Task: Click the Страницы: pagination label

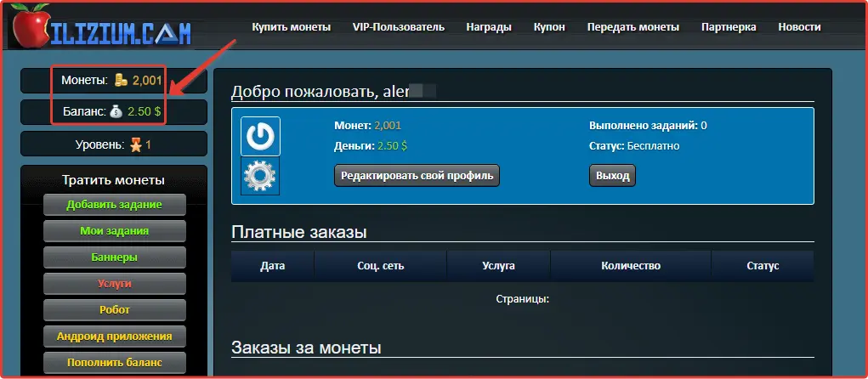Action: click(523, 299)
